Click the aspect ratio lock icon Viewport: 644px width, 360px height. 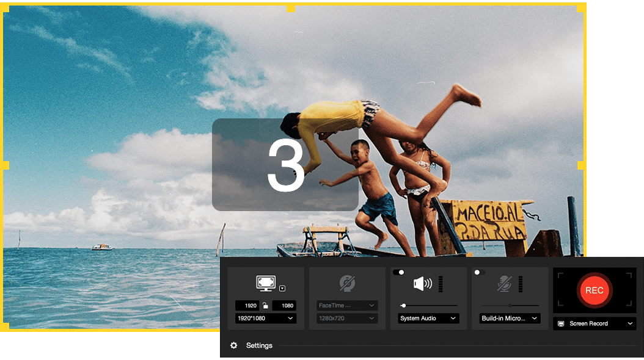pyautogui.click(x=266, y=305)
